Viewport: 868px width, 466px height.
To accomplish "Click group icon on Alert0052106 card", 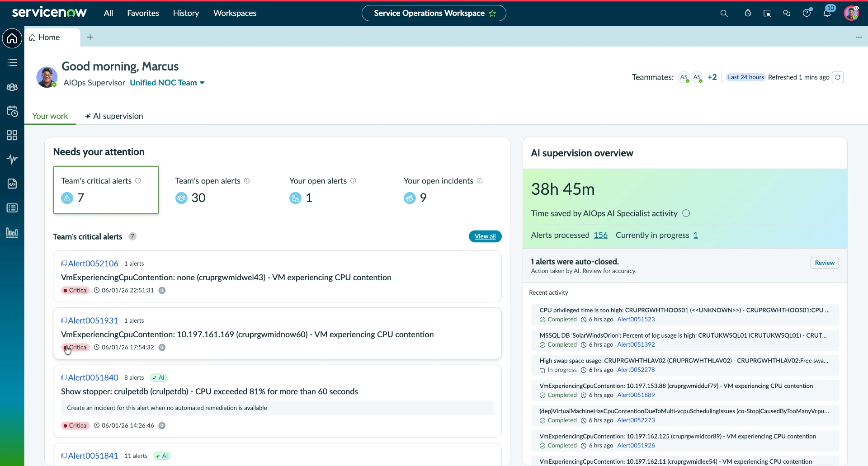I will (x=162, y=291).
